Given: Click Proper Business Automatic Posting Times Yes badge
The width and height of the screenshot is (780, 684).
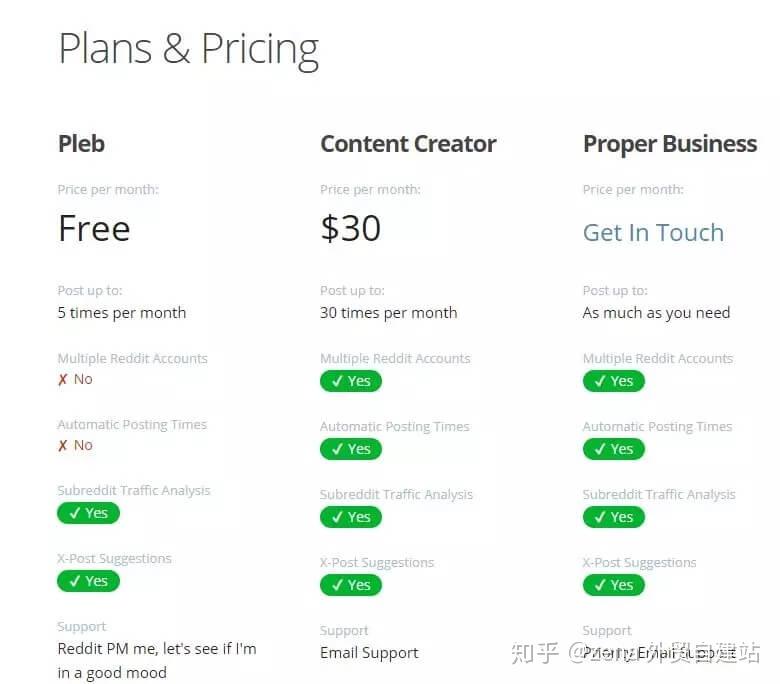Looking at the screenshot, I should [613, 449].
